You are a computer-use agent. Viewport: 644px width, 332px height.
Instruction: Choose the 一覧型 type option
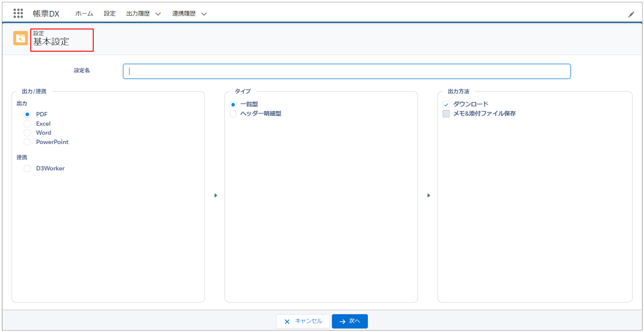click(233, 105)
